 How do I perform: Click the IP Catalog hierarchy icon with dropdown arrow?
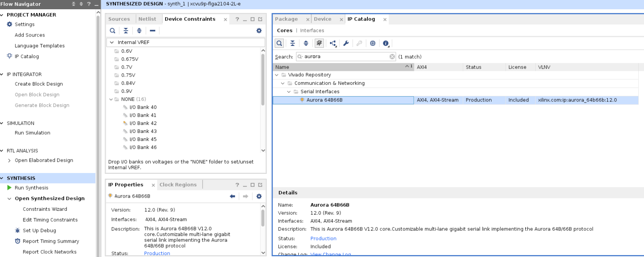click(333, 44)
